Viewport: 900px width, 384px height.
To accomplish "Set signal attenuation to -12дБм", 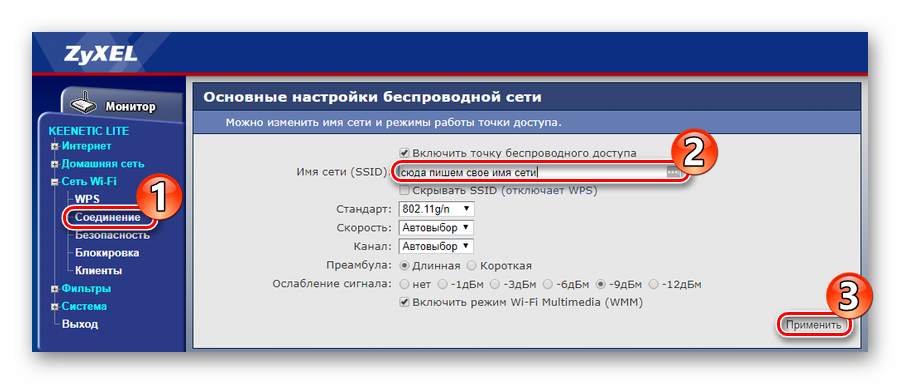I will click(x=653, y=284).
